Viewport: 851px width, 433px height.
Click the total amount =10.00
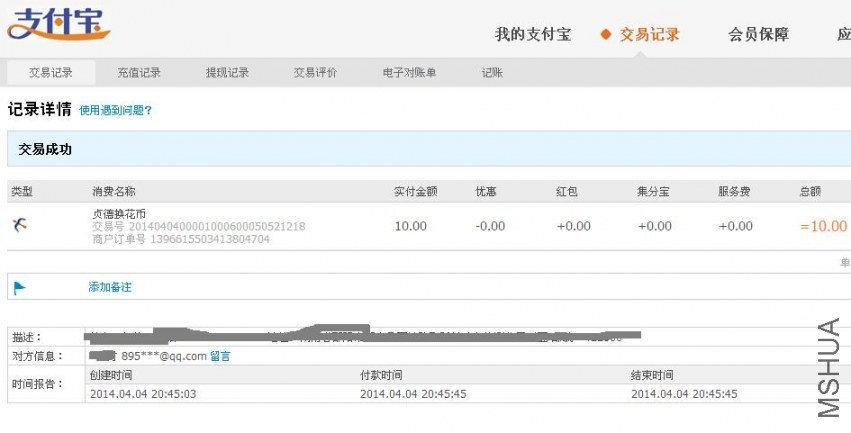click(x=823, y=226)
